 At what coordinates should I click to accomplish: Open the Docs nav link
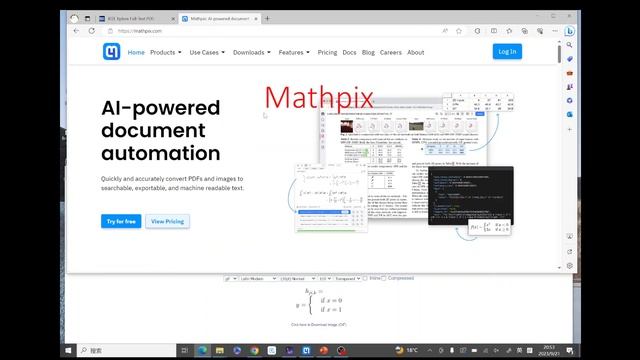(349, 52)
